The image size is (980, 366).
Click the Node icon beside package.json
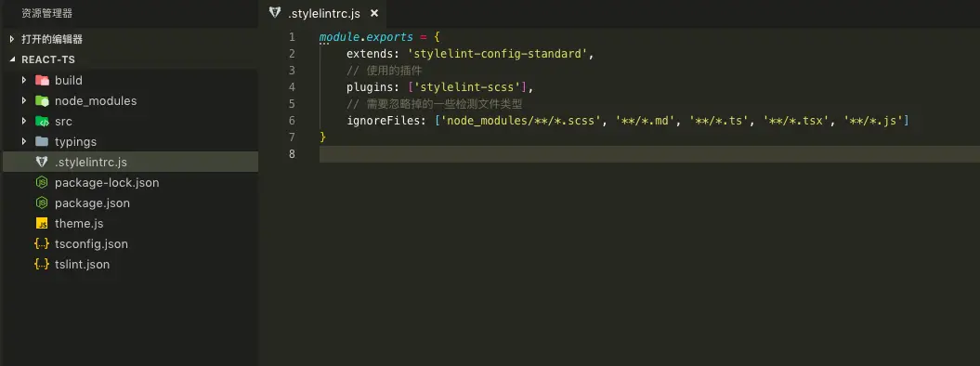42,203
